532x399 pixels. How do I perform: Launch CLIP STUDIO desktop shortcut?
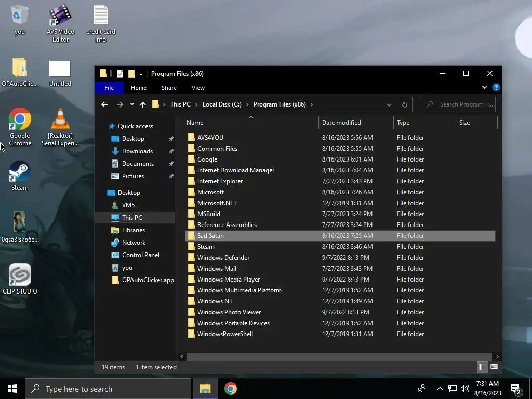pyautogui.click(x=20, y=279)
